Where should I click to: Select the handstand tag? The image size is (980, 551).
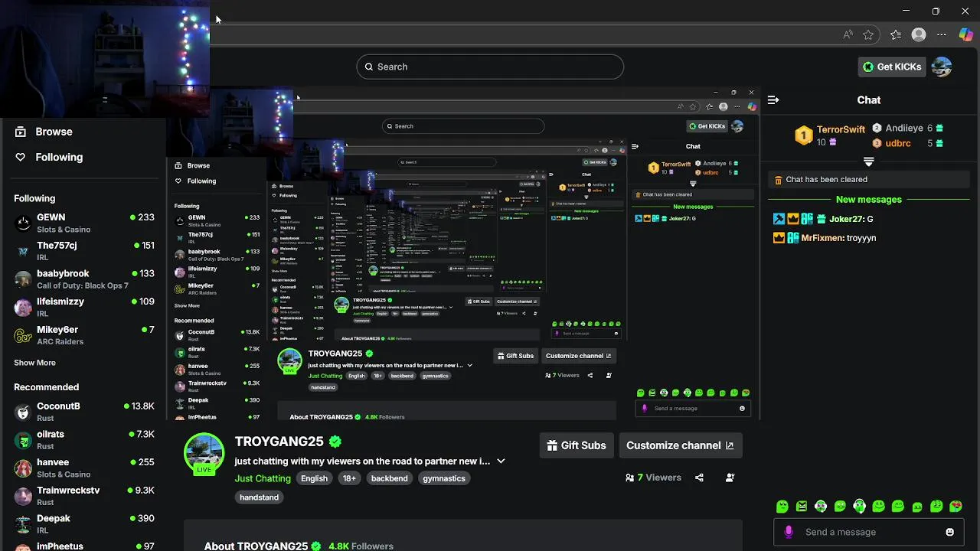coord(259,497)
